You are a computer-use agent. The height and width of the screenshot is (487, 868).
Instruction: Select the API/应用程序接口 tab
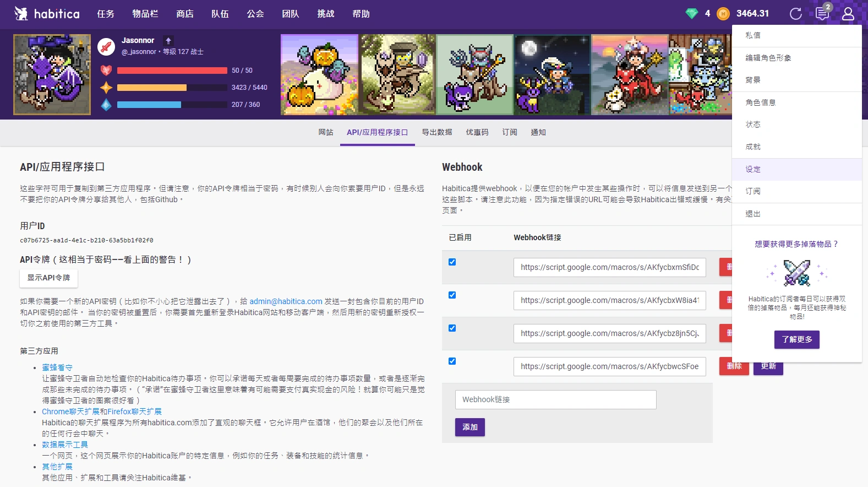(x=378, y=132)
